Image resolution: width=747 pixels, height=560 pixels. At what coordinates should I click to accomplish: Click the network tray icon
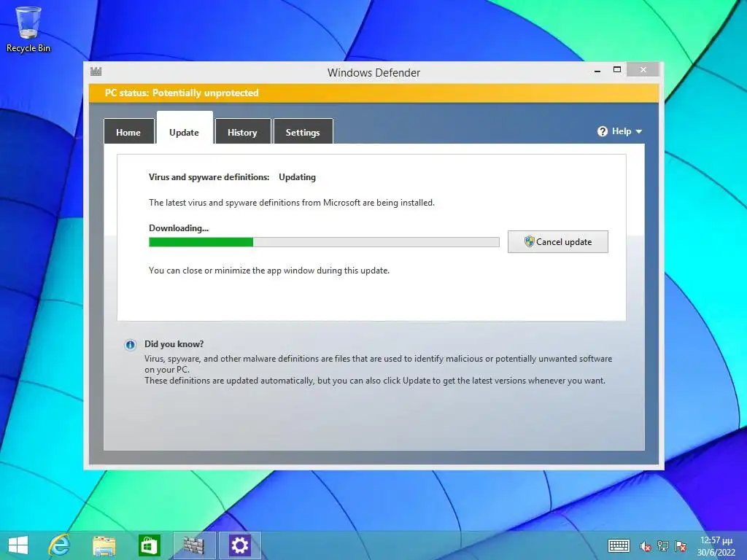[x=662, y=546]
